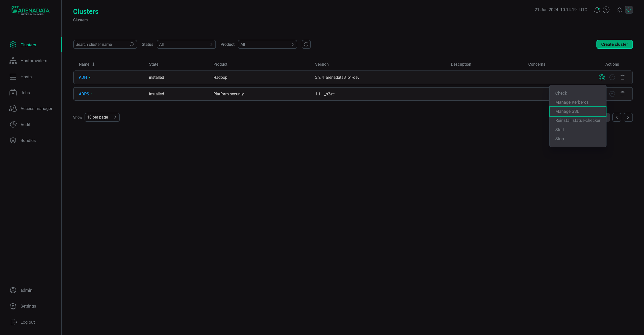Click the installed state in the ADPS row
Image resolution: width=644 pixels, height=335 pixels.
coord(156,94)
